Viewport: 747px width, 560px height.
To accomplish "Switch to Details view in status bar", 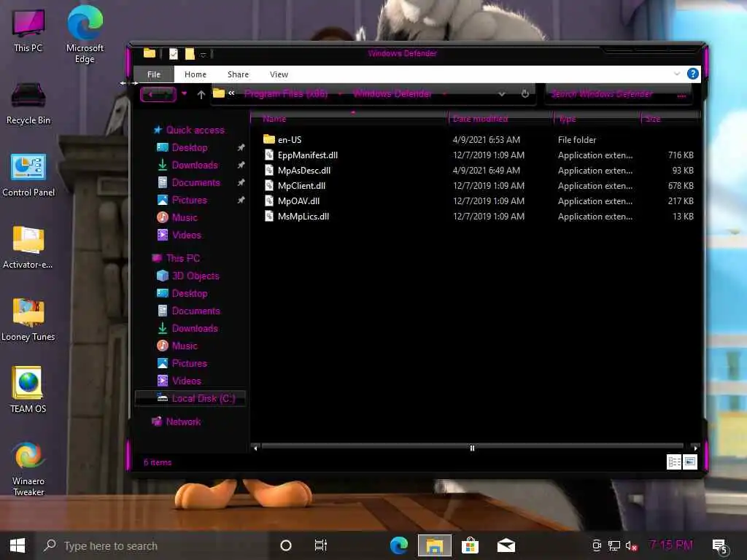I will (674, 462).
